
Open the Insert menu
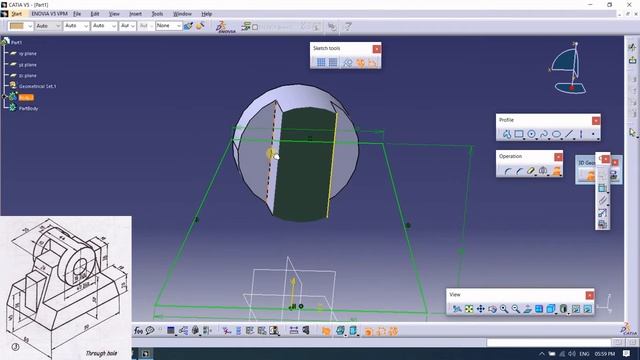pos(136,14)
